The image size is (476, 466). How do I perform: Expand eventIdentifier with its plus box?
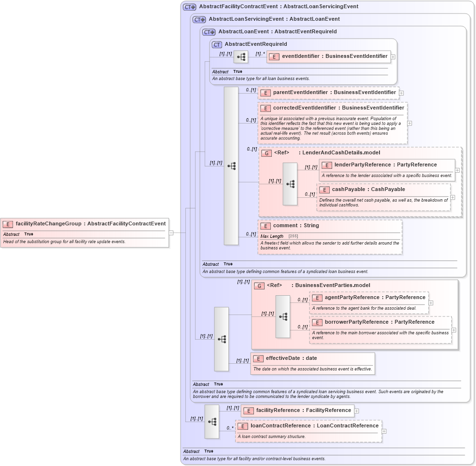[x=393, y=56]
